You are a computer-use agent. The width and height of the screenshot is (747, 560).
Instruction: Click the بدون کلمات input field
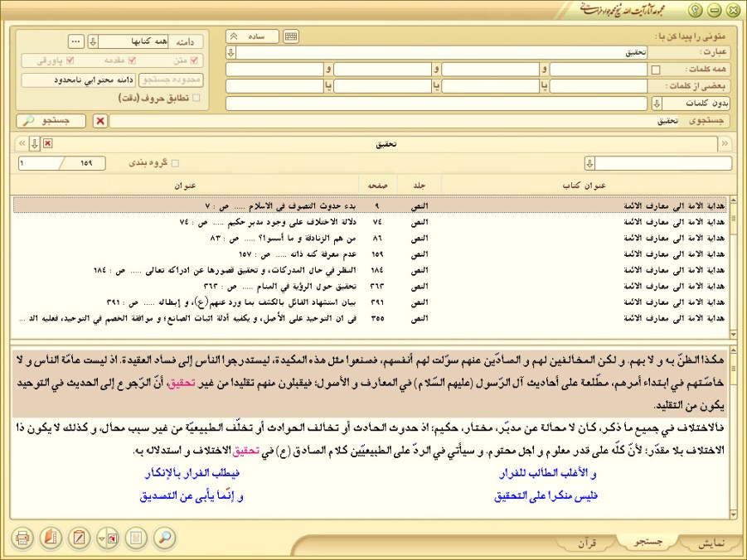[436, 104]
